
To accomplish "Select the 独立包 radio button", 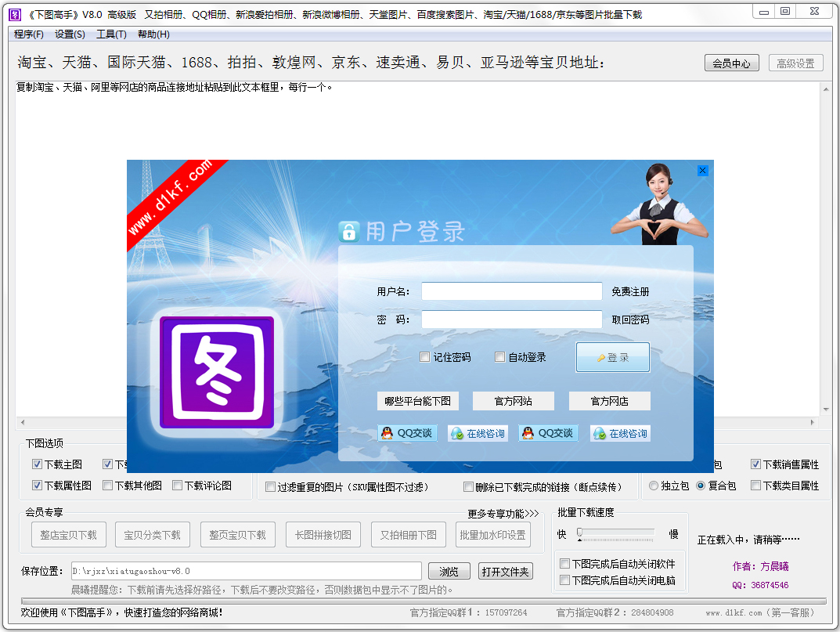I will [652, 485].
